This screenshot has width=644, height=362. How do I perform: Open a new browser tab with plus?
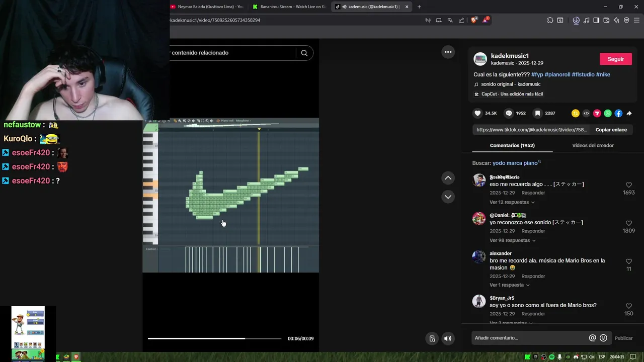pyautogui.click(x=419, y=7)
